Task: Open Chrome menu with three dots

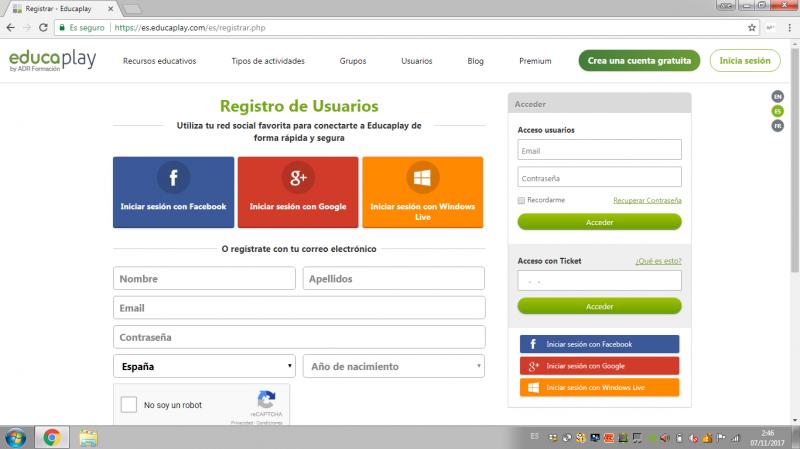Action: tap(789, 28)
